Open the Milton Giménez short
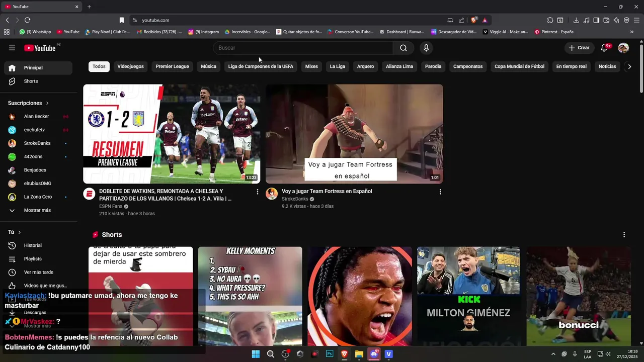644x362 pixels. [x=469, y=296]
